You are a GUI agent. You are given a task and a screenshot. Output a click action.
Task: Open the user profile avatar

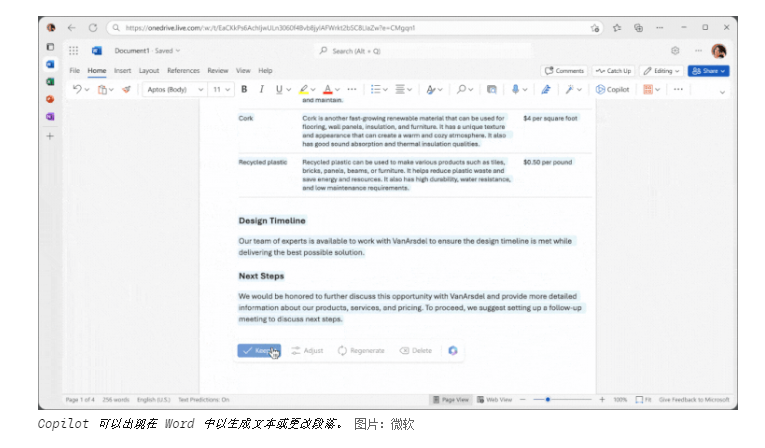coord(719,51)
